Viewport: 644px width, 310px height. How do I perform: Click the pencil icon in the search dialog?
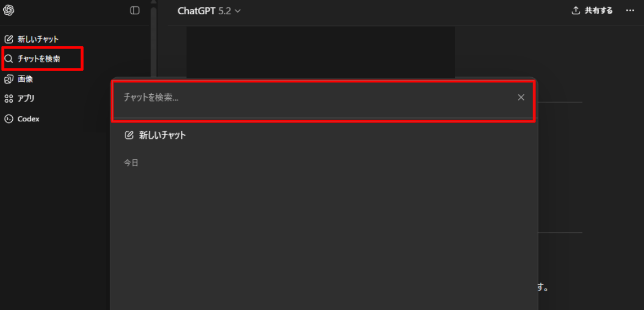[x=129, y=135]
